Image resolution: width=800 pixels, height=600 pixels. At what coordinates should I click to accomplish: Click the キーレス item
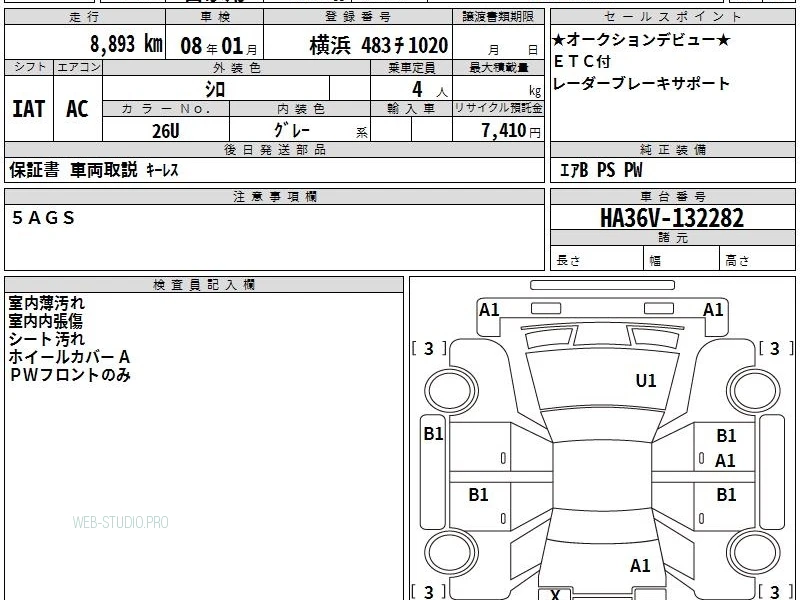(x=162, y=170)
